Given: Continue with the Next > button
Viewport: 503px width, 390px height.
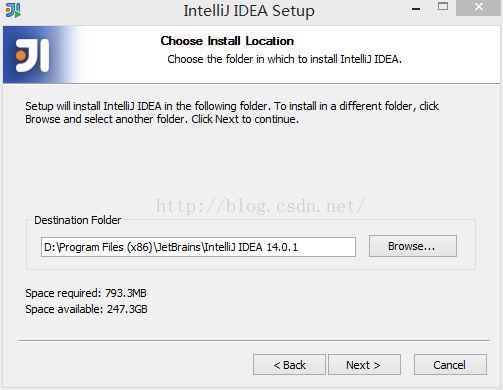Looking at the screenshot, I should tap(364, 365).
